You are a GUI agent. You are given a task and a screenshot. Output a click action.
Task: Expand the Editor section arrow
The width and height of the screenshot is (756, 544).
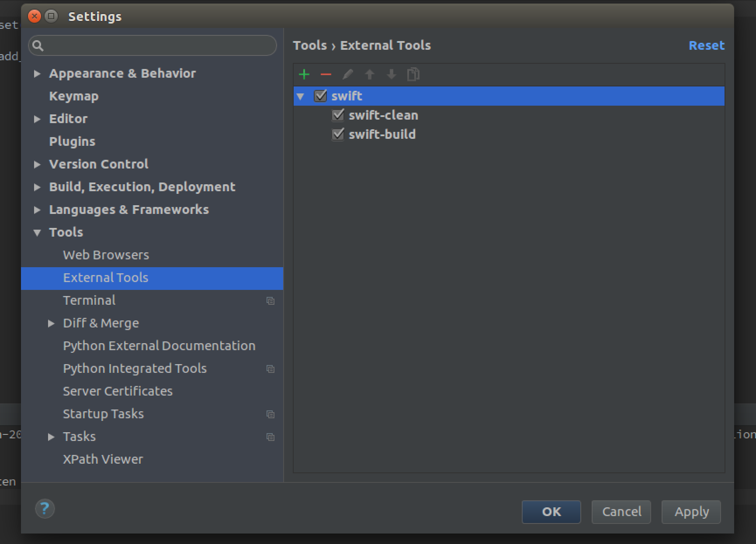coord(37,119)
